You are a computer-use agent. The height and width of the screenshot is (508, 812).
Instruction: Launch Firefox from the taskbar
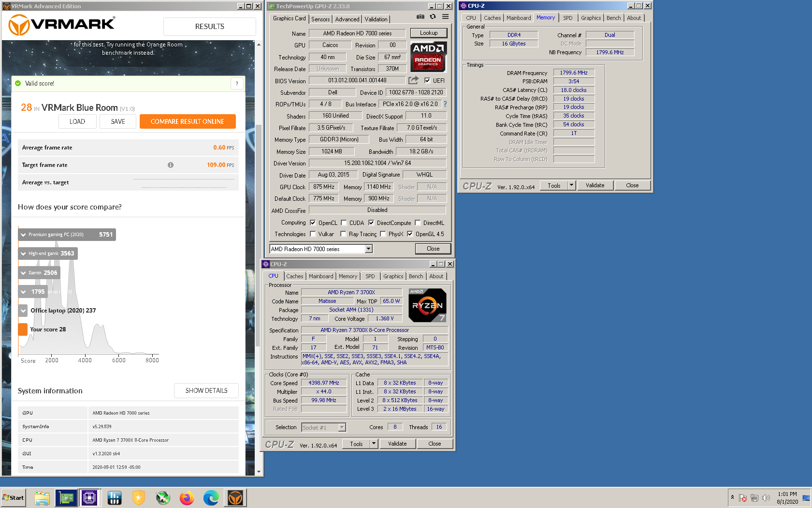[x=187, y=498]
